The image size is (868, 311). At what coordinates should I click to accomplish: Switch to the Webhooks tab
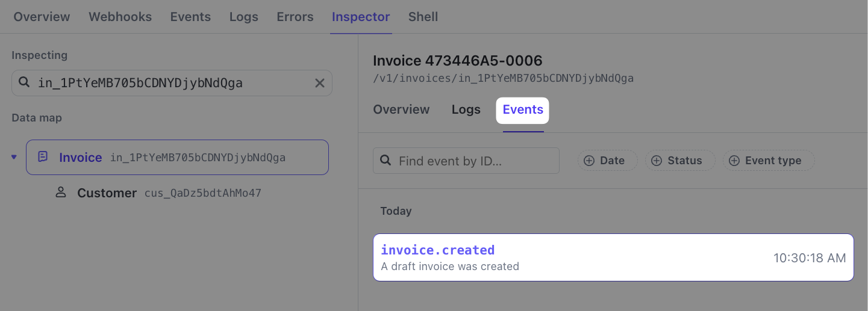point(120,17)
